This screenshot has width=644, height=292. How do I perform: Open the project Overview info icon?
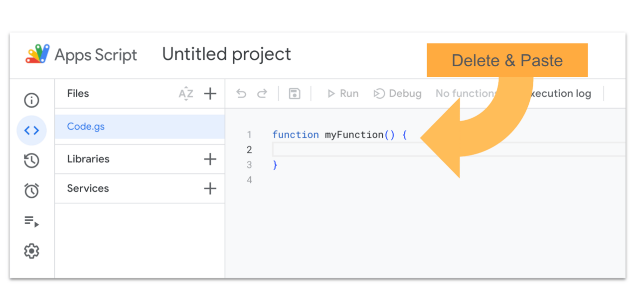coord(31,101)
